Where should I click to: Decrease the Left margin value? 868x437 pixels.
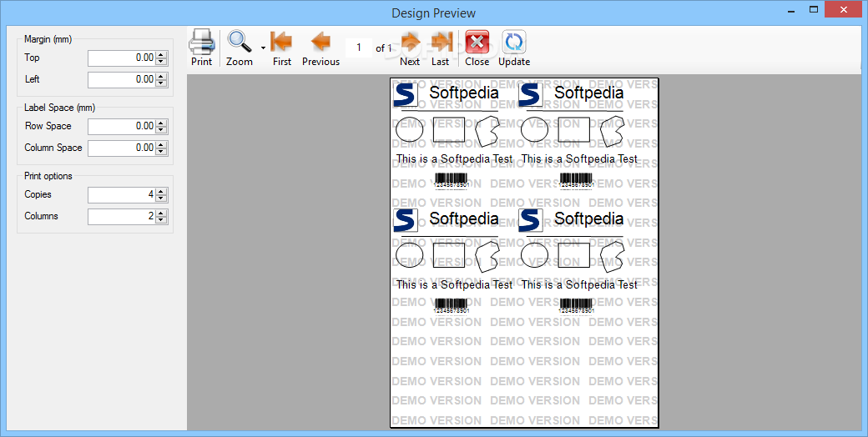(161, 83)
